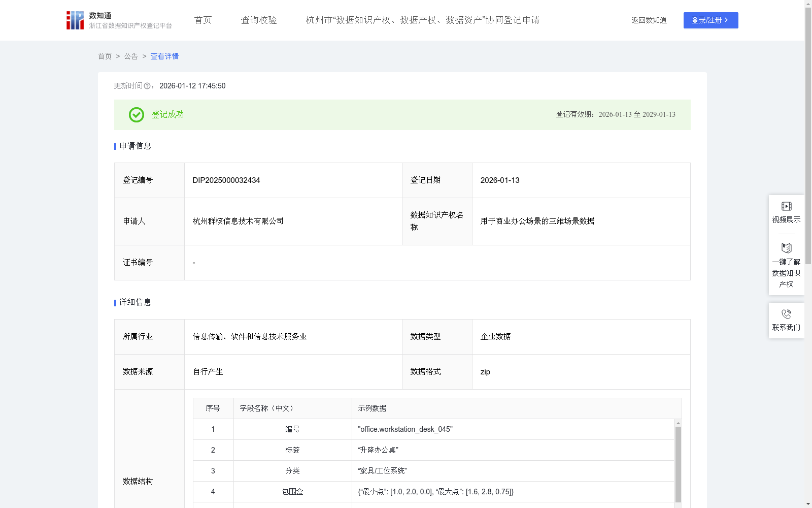
Task: Select applicant 杭州群核信息技术有限公司
Action: coord(238,221)
